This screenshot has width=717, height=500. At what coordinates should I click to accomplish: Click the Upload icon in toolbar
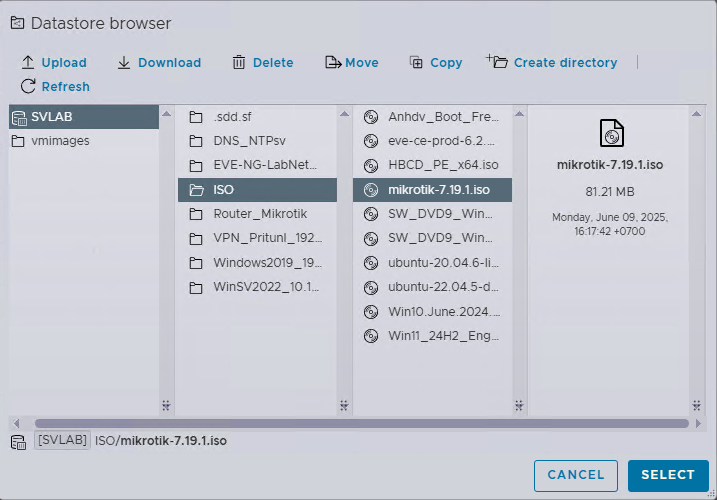(28, 63)
